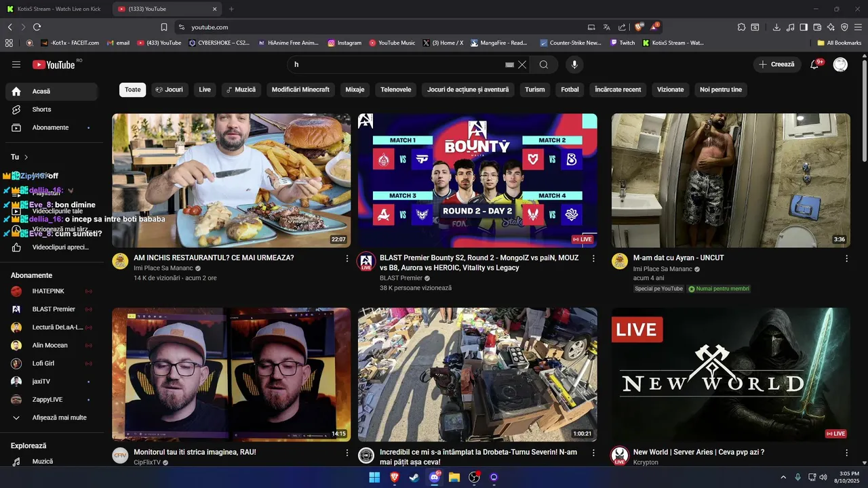Open ZappyLIVE subscription channel
868x488 pixels.
point(52,399)
